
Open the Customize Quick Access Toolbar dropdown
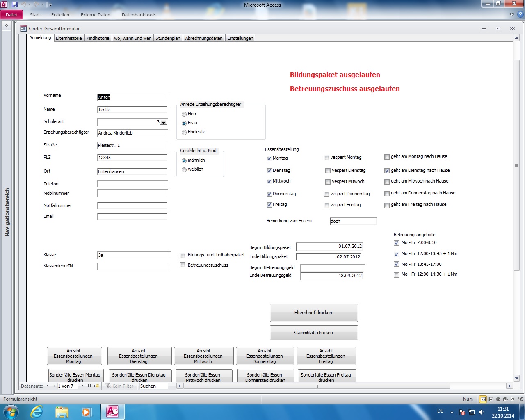(x=50, y=5)
